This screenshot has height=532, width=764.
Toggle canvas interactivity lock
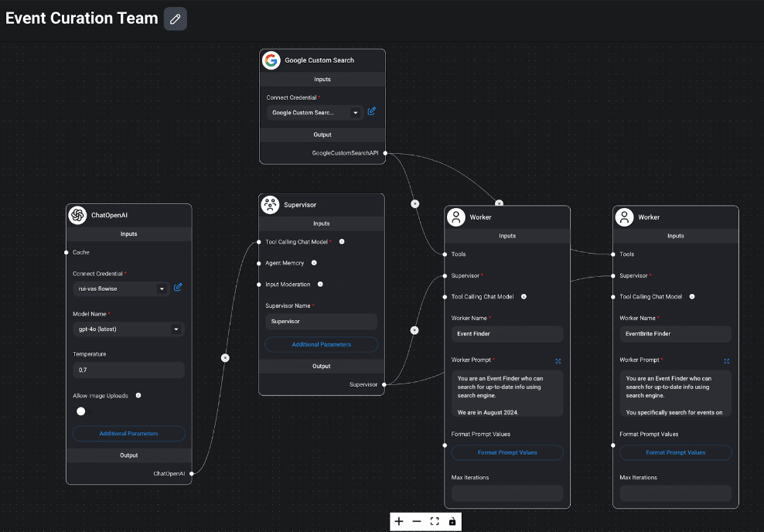(452, 521)
